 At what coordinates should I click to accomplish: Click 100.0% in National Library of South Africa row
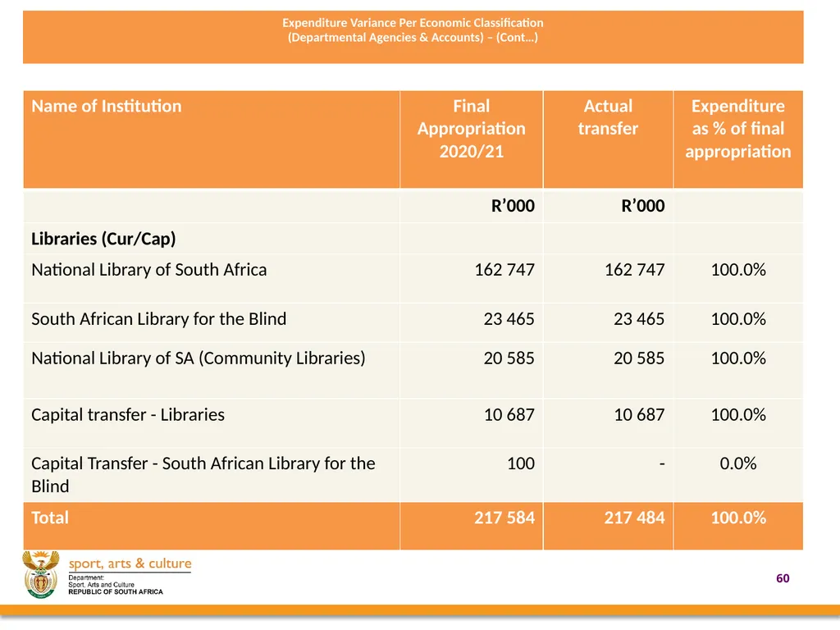pyautogui.click(x=738, y=269)
